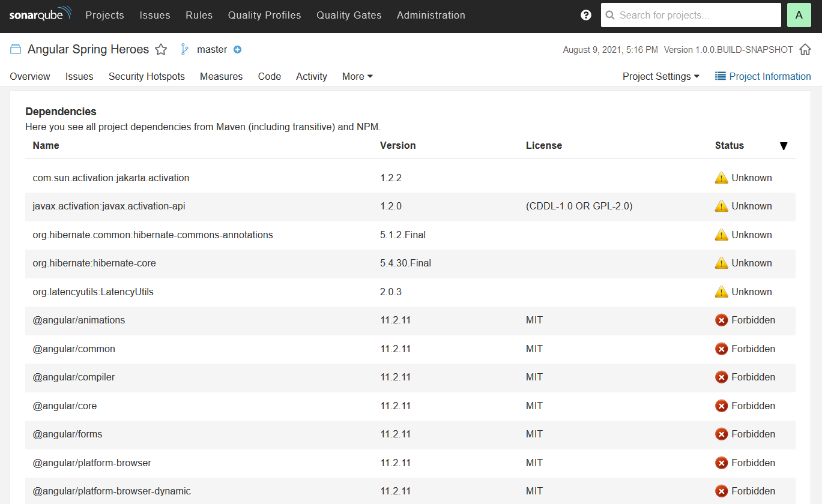Click version 5.4.30.Final cell
Image resolution: width=822 pixels, height=504 pixels.
(405, 263)
